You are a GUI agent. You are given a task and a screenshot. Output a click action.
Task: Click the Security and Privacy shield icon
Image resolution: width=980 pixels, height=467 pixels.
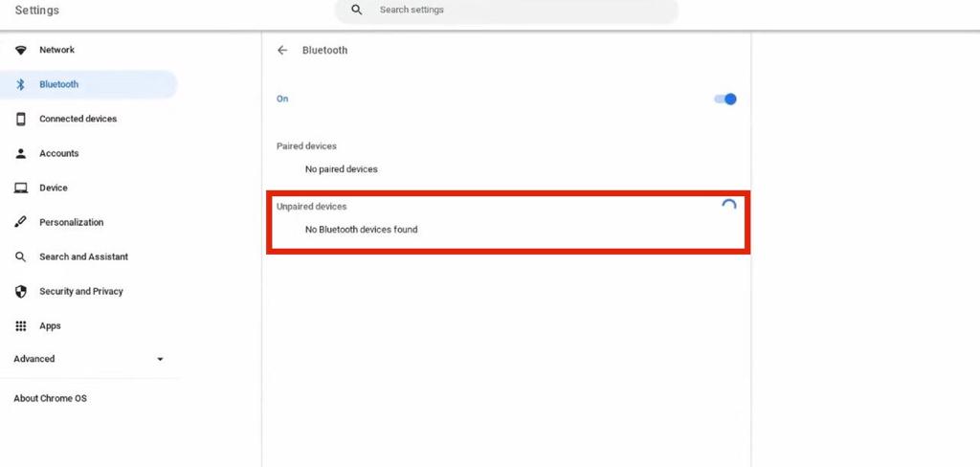coord(21,291)
